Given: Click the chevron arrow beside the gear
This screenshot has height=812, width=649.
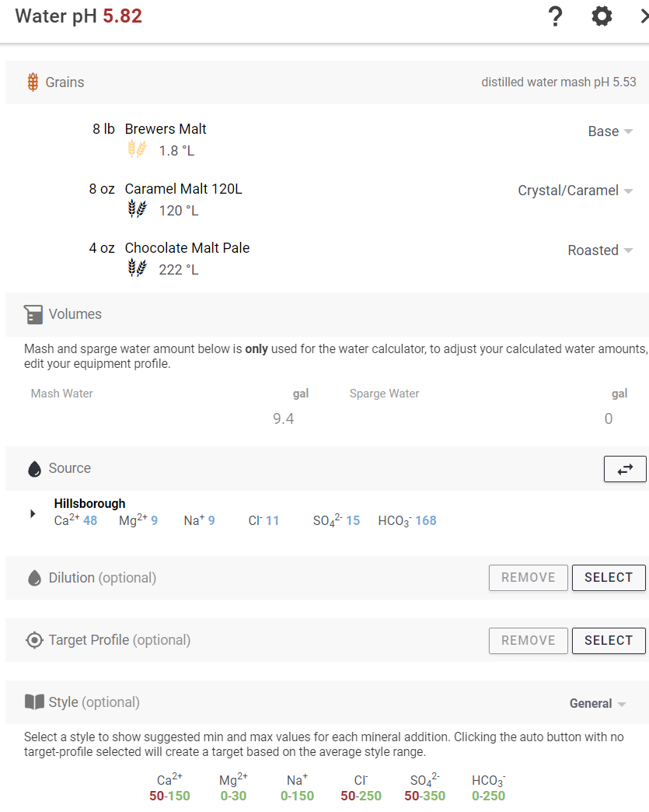Looking at the screenshot, I should 644,16.
